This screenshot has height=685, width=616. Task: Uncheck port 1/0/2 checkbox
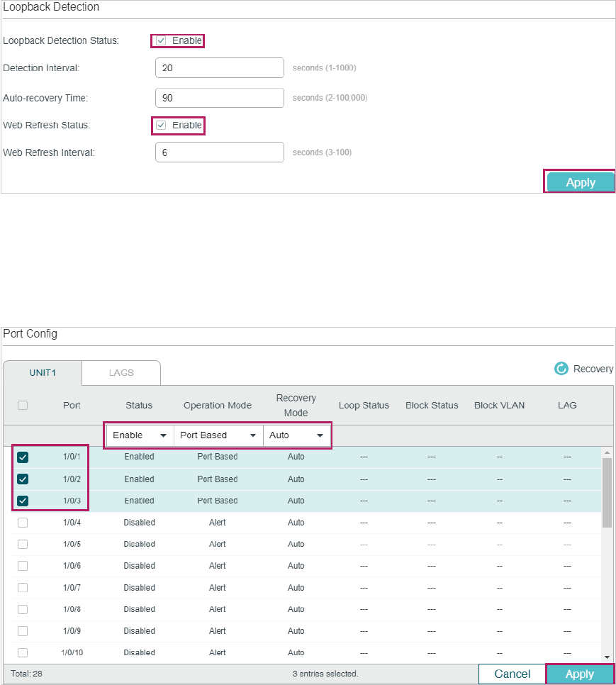[x=23, y=479]
